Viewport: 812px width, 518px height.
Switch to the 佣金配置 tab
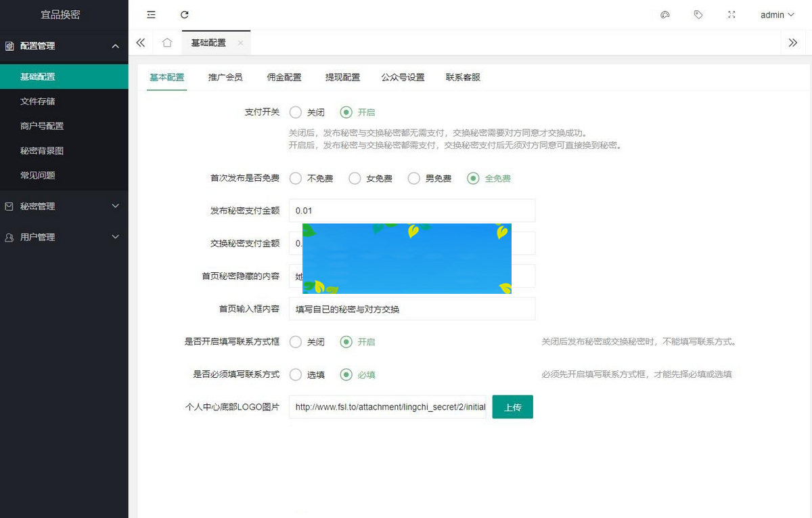[x=284, y=77]
